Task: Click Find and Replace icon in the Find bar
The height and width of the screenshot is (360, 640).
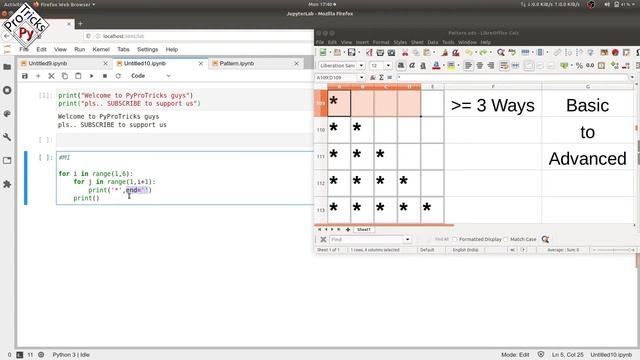Action: 545,239
